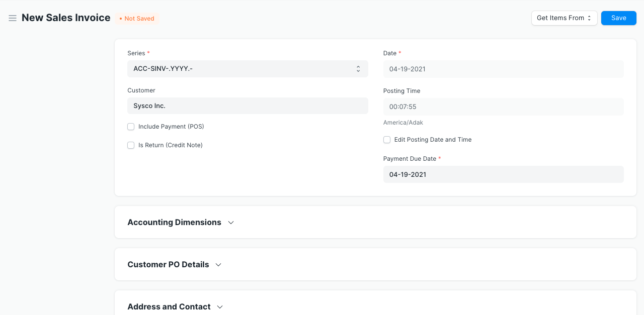
Task: Click the Series select up-down arrows icon
Action: click(x=358, y=69)
